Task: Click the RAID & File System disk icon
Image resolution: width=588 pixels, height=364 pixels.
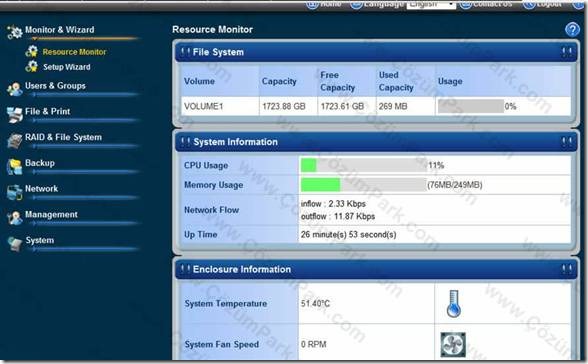Action: click(15, 140)
